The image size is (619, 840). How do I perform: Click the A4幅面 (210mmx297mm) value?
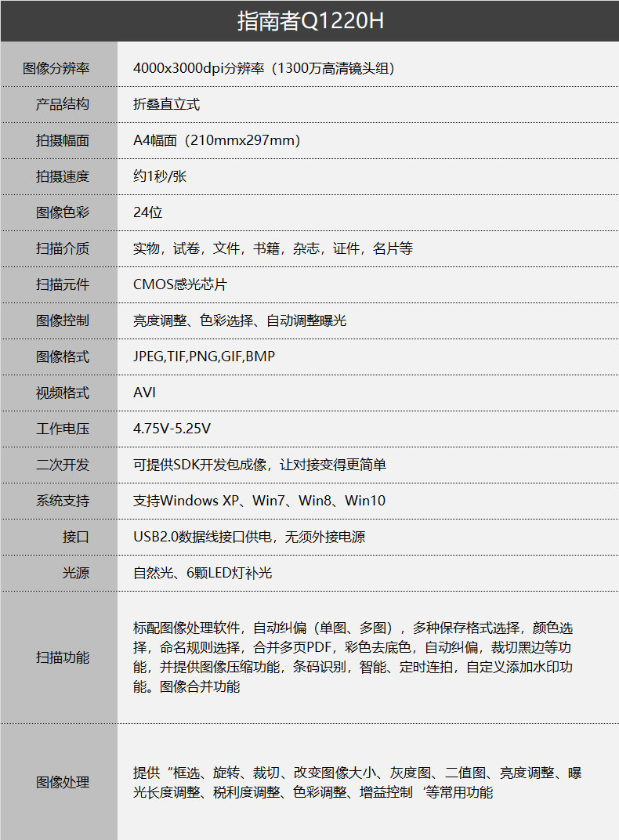pyautogui.click(x=217, y=140)
